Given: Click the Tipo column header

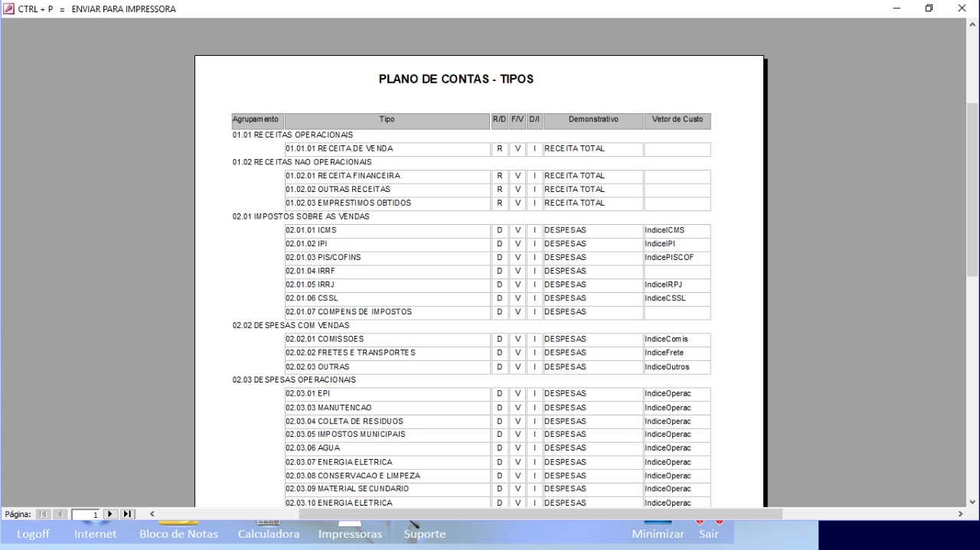Looking at the screenshot, I should (x=387, y=121).
